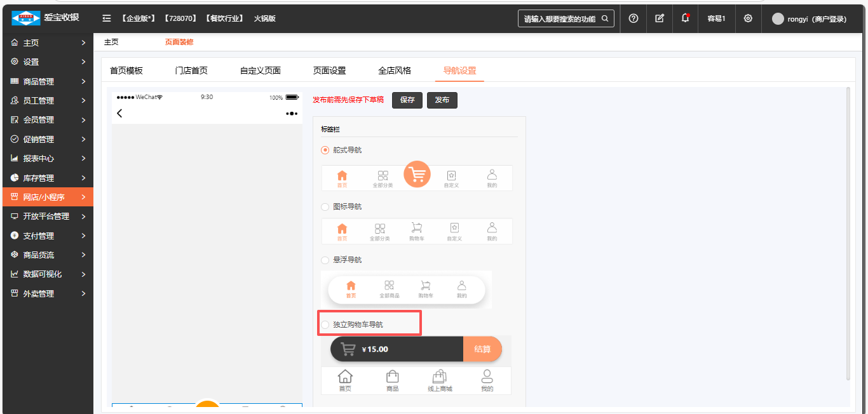Expand the 商品管理 sidebar menu

48,81
